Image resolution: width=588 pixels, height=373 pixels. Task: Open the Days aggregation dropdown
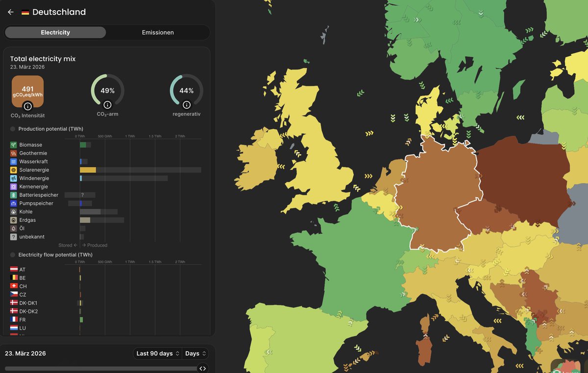coord(195,353)
